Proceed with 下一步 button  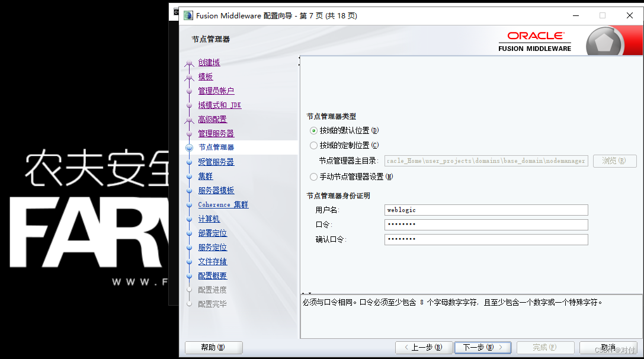tap(483, 348)
